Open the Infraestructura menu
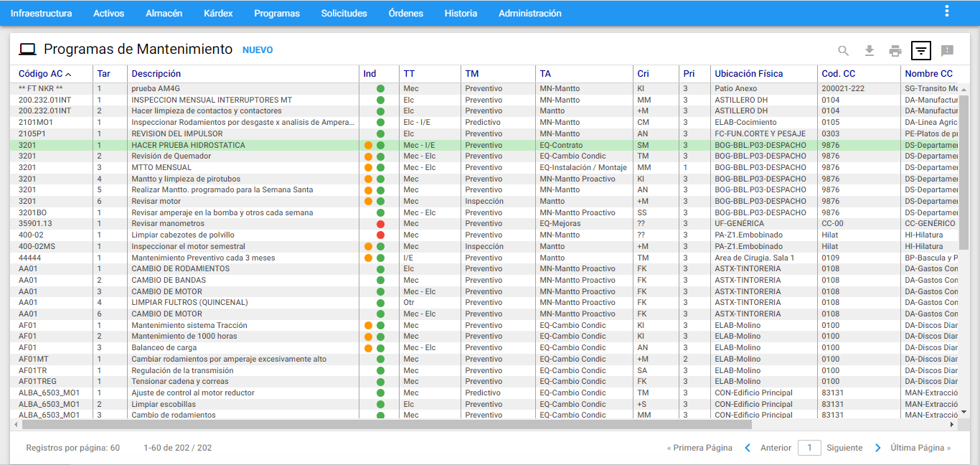Image resolution: width=980 pixels, height=465 pixels. tap(41, 13)
